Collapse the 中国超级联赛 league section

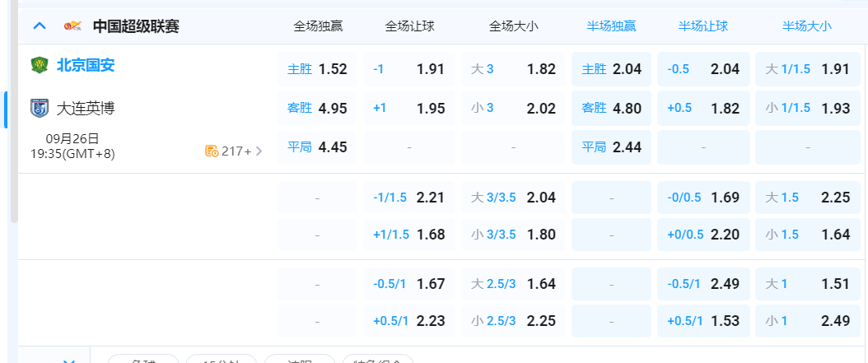[x=39, y=26]
